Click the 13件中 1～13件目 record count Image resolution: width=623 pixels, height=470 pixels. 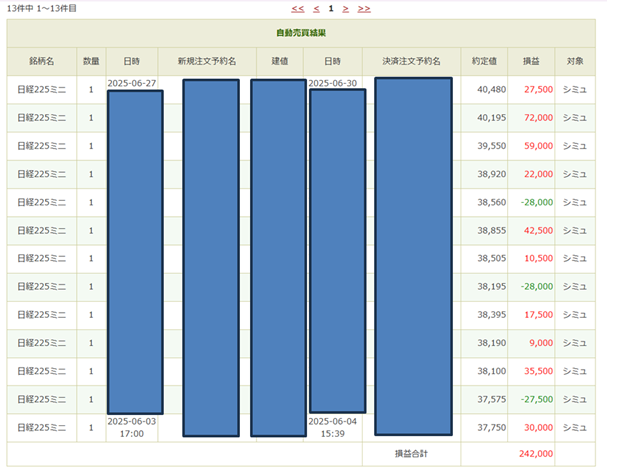[x=41, y=8]
